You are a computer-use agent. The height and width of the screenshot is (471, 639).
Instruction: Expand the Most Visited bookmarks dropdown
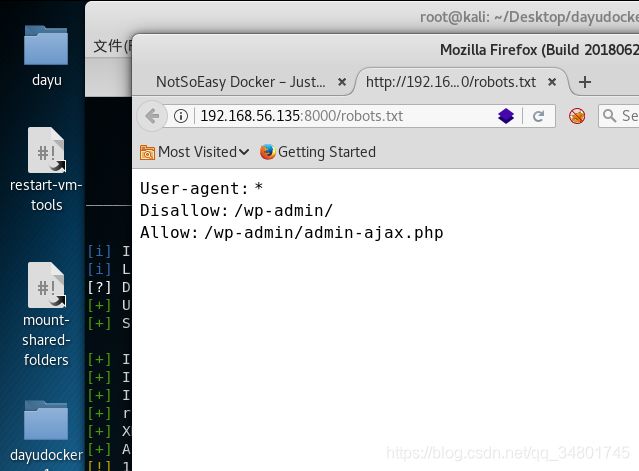click(x=194, y=152)
